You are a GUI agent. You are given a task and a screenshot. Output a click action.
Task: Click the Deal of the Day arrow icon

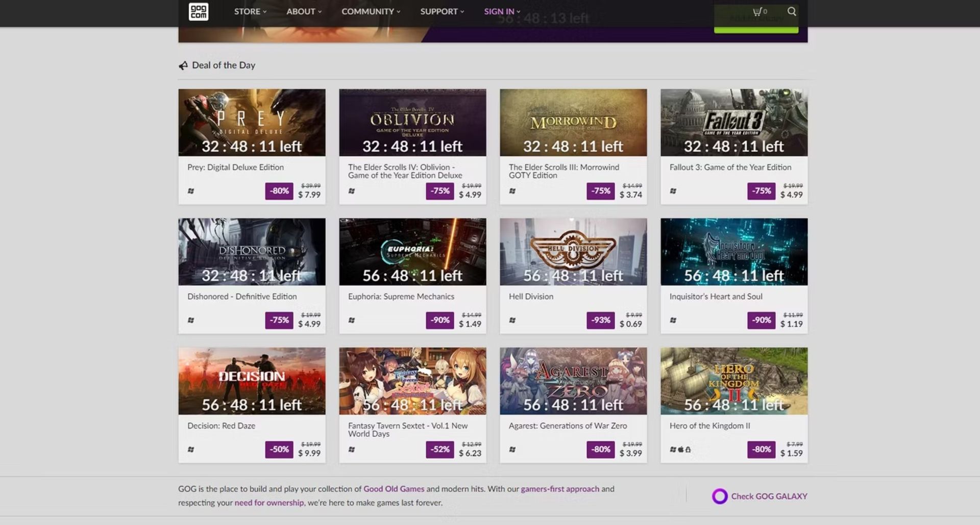183,65
